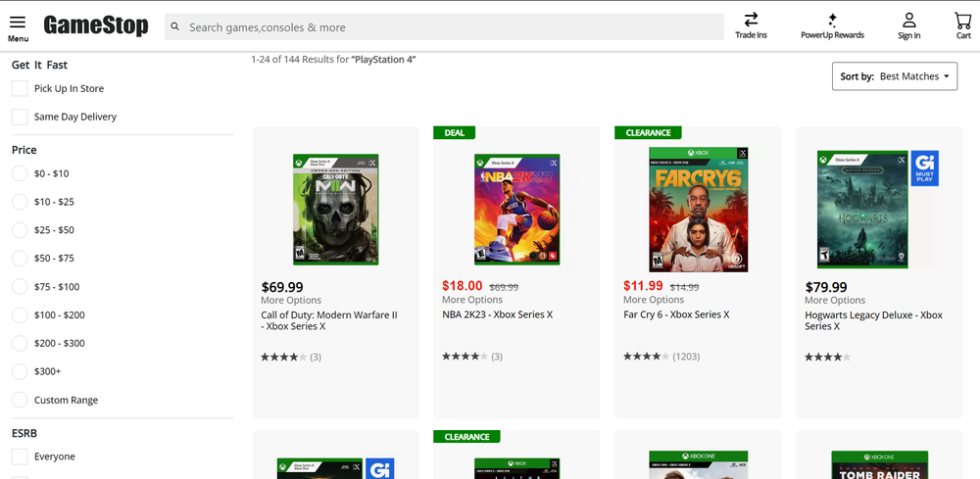Choose the Custom Range price option
The image size is (980, 479).
(x=20, y=400)
